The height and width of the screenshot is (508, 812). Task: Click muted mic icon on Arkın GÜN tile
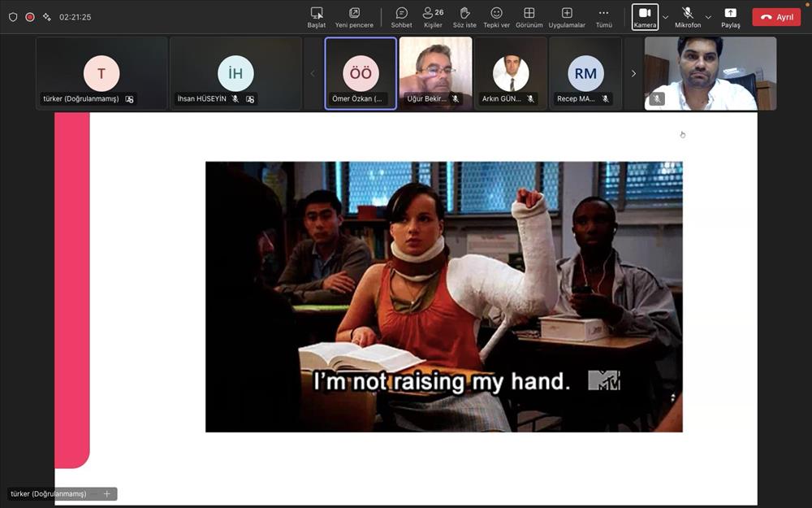530,98
